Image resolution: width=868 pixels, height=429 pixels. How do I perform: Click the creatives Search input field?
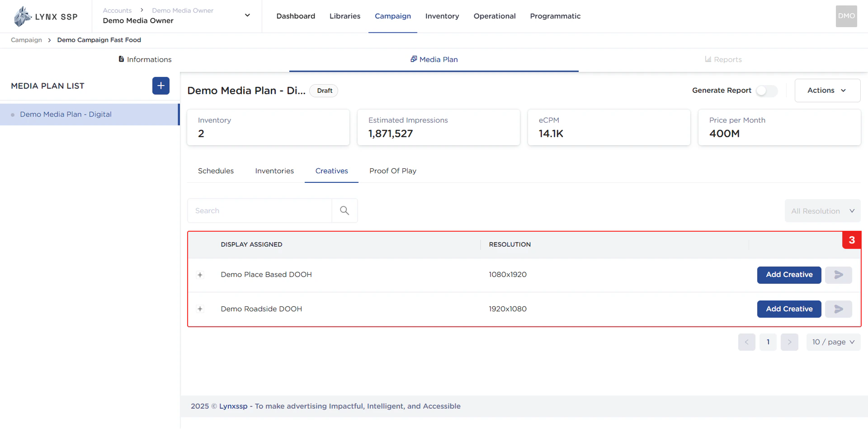click(x=259, y=211)
